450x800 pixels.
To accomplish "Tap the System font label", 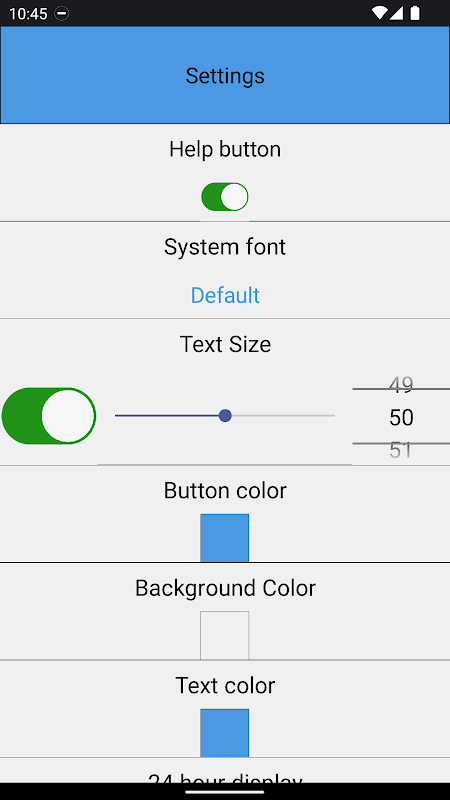I will pyautogui.click(x=225, y=247).
